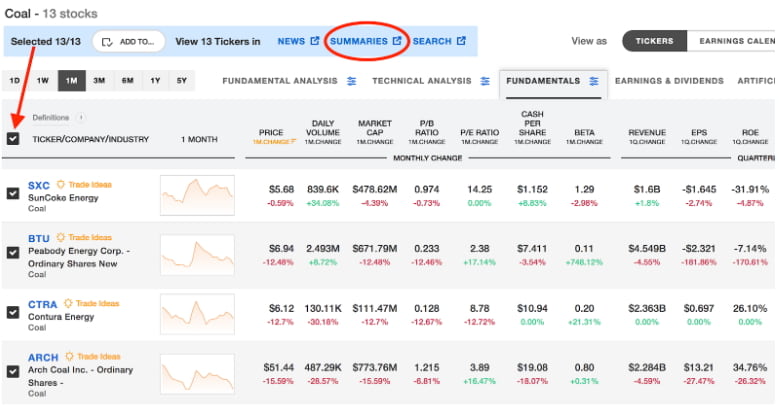Uncheck the BTU Peabody Energy checkbox
Viewport: 779px width, 407px height.
(13, 252)
